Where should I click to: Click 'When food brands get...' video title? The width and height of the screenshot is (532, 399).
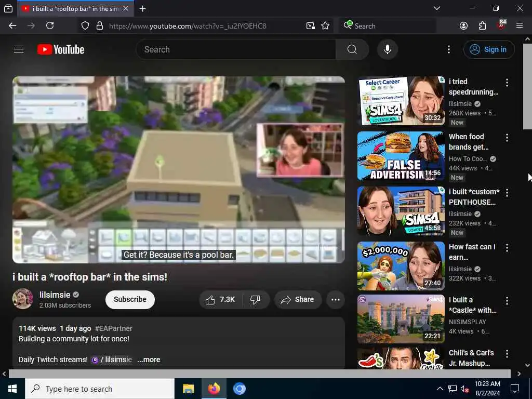click(x=469, y=142)
